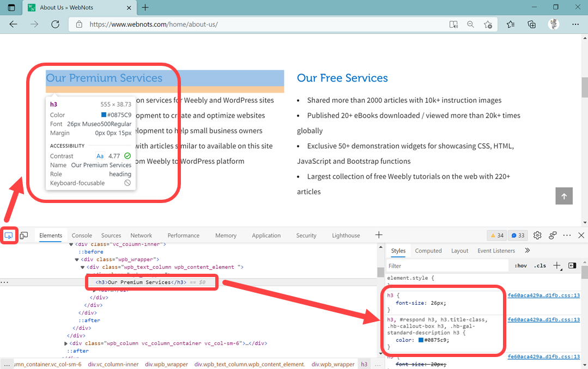Open DevTools settings gear
Image resolution: width=588 pixels, height=369 pixels.
(x=537, y=235)
